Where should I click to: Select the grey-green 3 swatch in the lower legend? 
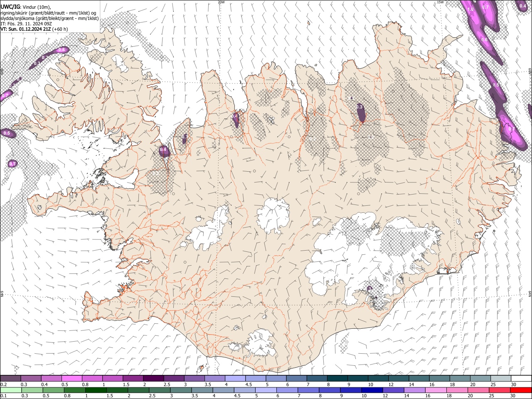(x=181, y=390)
